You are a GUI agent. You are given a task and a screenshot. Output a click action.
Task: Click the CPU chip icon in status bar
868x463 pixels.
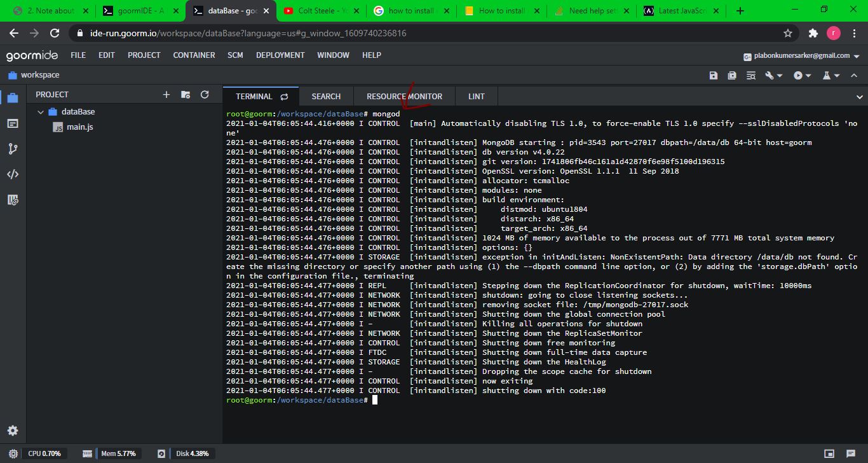click(13, 453)
